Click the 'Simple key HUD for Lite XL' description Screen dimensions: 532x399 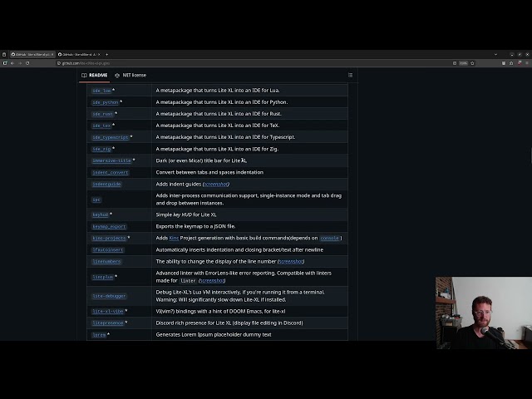point(186,214)
